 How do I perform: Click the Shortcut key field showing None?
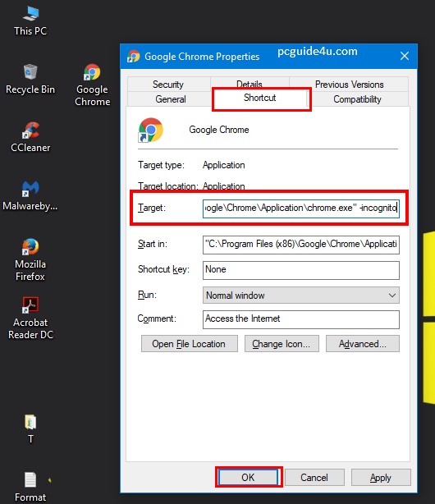(x=301, y=270)
